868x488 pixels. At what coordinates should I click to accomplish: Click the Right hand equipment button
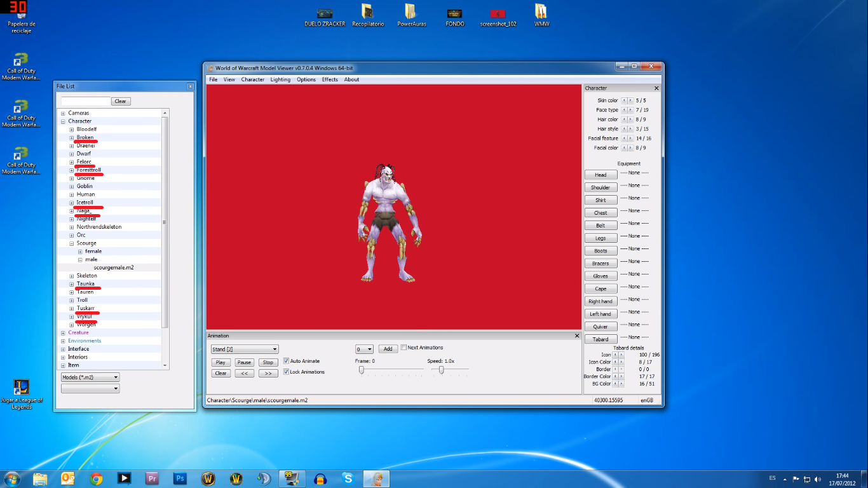click(x=600, y=301)
